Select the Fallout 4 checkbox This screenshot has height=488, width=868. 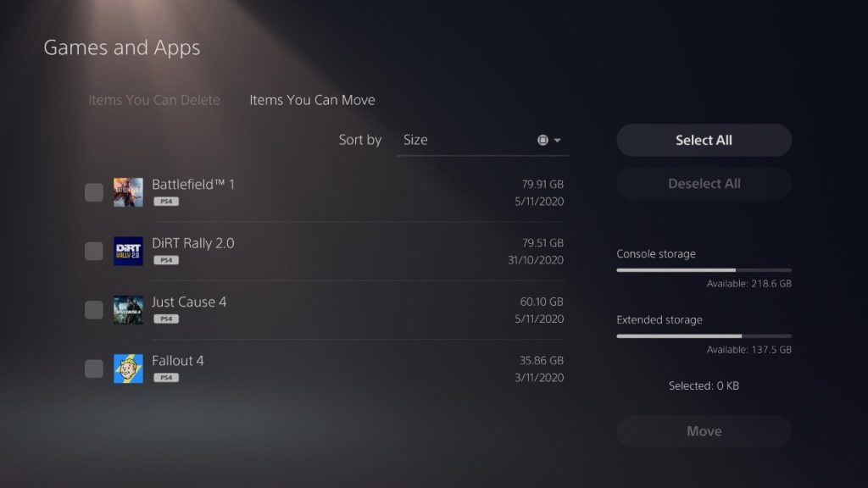94,369
